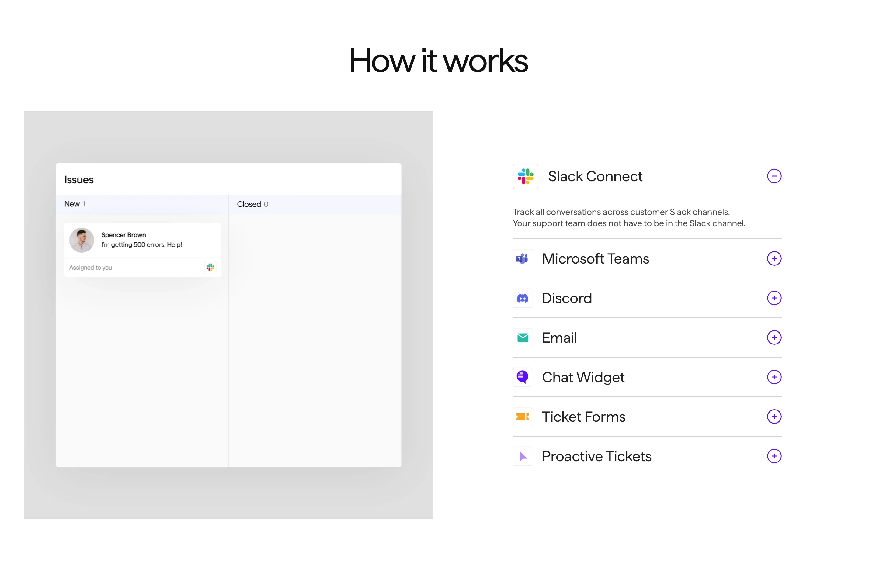Expand the Proactive Tickets plus button
This screenshot has height=588, width=876.
(773, 456)
